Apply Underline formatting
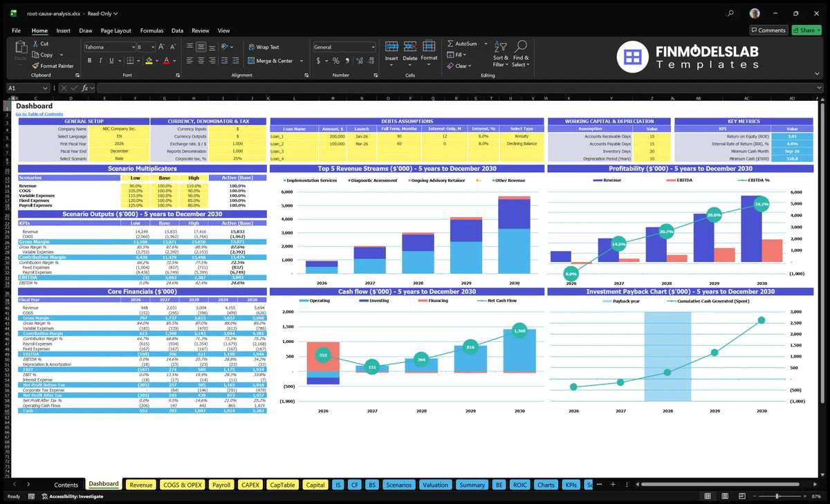This screenshot has width=830, height=504. point(112,61)
